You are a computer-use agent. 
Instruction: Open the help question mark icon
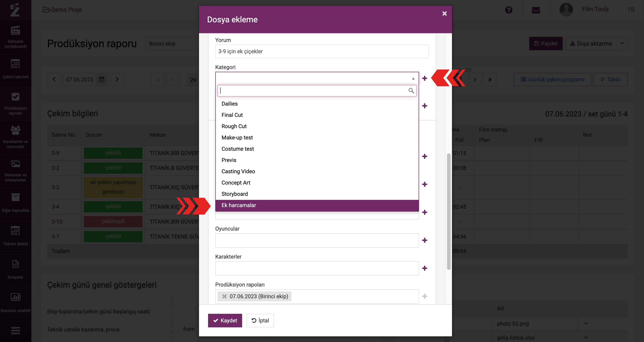coord(508,10)
